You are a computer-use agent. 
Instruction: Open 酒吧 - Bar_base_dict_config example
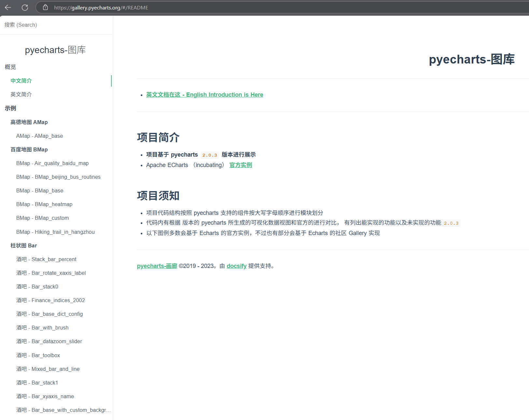click(50, 314)
